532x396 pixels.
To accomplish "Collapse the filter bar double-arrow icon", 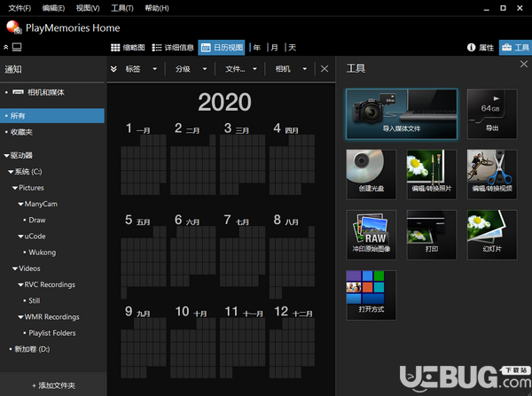I will tap(113, 69).
